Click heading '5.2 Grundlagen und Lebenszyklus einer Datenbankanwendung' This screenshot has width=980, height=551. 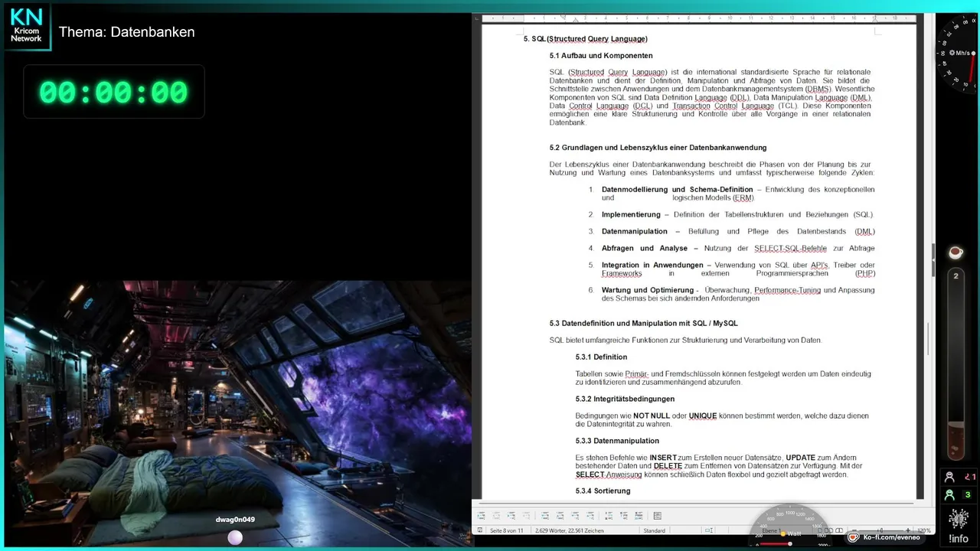pos(658,148)
